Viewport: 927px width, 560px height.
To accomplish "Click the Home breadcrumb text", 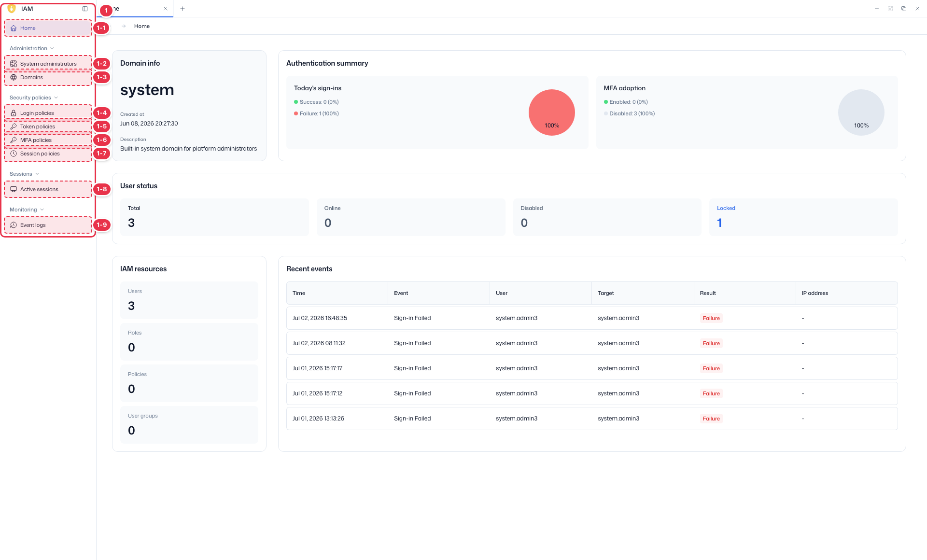I will (x=142, y=26).
